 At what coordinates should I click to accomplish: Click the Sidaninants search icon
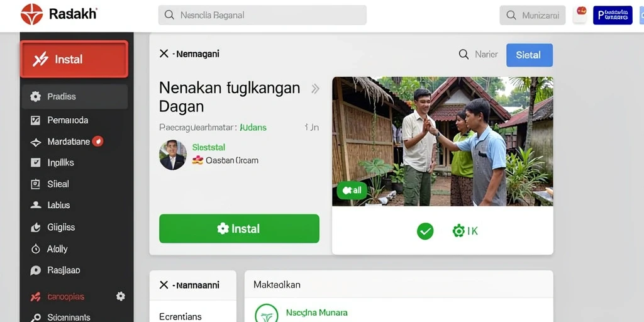36,318
